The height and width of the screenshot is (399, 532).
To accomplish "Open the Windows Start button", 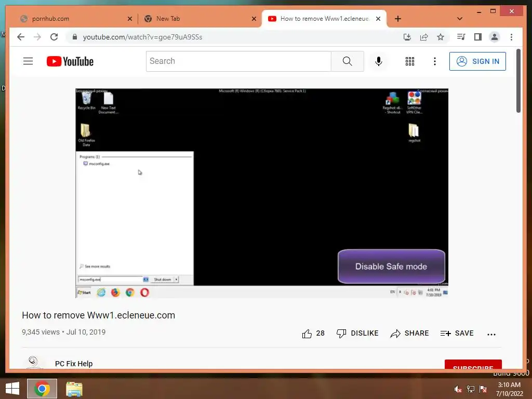I will coord(12,389).
